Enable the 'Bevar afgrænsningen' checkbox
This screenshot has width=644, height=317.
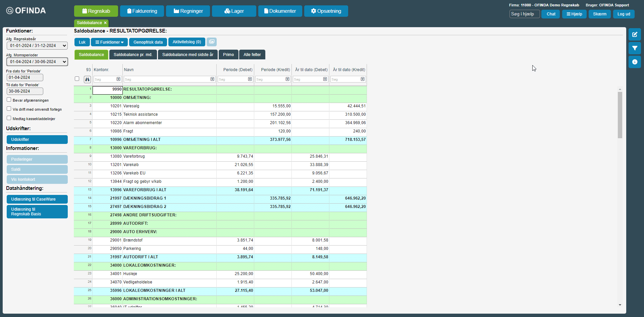point(9,100)
